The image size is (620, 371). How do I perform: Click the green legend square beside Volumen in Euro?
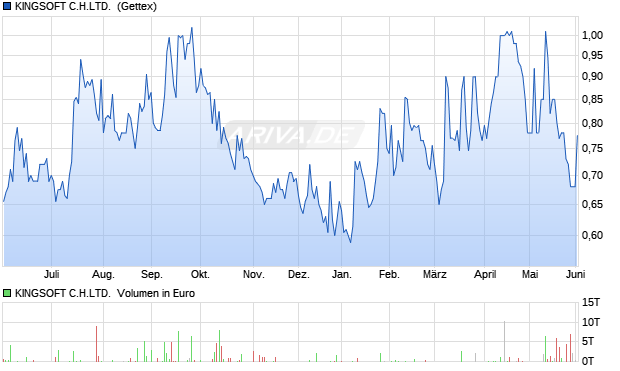pyautogui.click(x=7, y=293)
